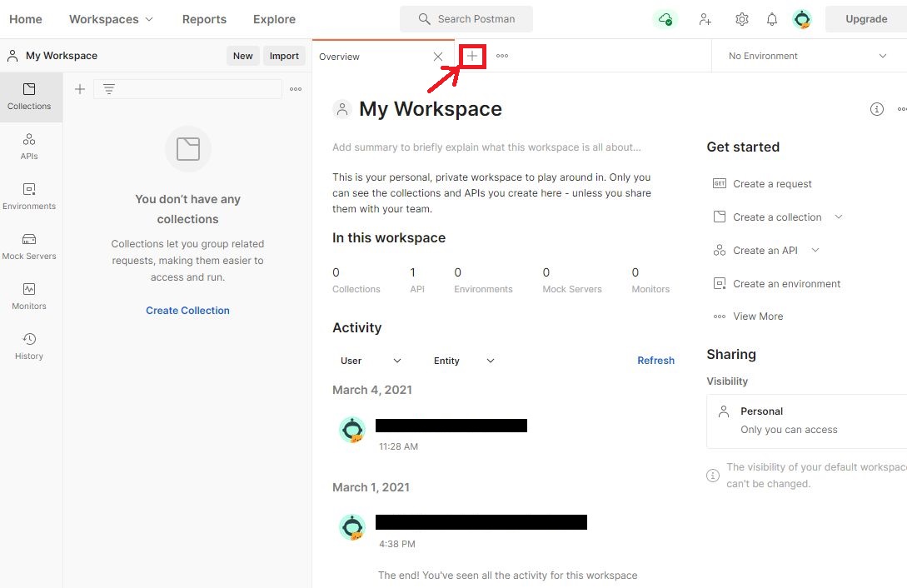Open the settings gear icon
Screen dimensions: 907x588
[x=741, y=19]
